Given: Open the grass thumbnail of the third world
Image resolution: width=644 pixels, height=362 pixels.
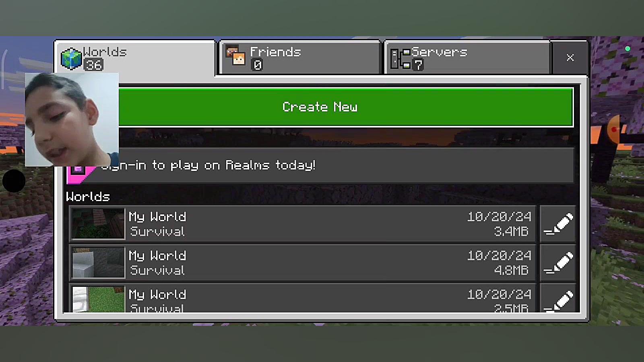Looking at the screenshot, I should coord(98,299).
